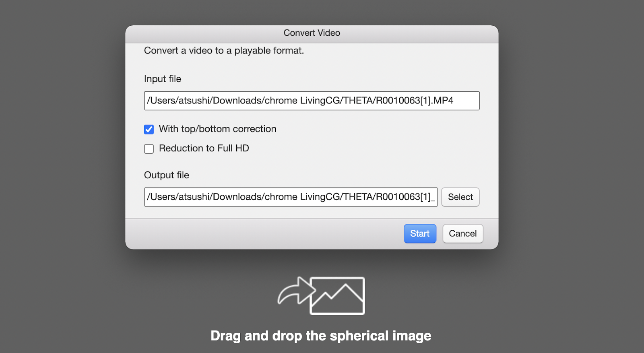Viewport: 644px width, 353px height.
Task: Click the "Reduction to Full HD" label text
Action: coord(204,148)
